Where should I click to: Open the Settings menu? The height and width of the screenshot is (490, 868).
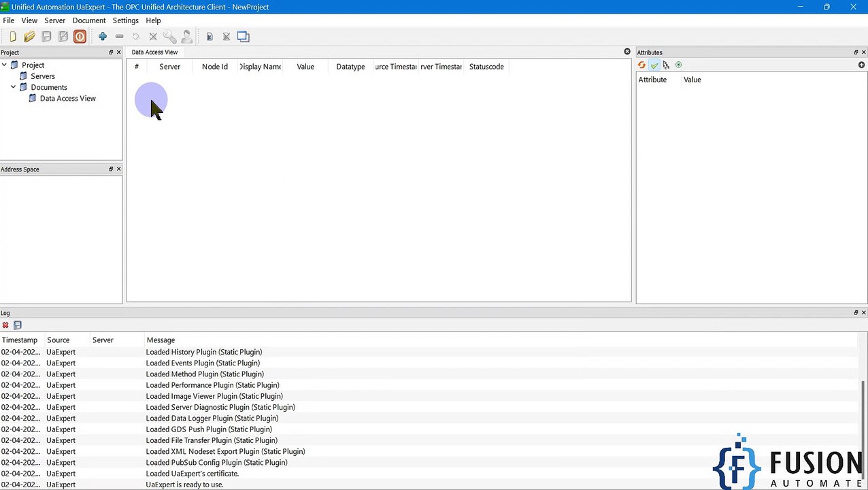click(126, 20)
